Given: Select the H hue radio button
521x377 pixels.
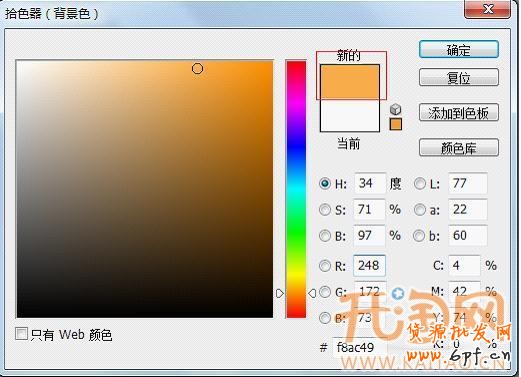Looking at the screenshot, I should (x=325, y=183).
